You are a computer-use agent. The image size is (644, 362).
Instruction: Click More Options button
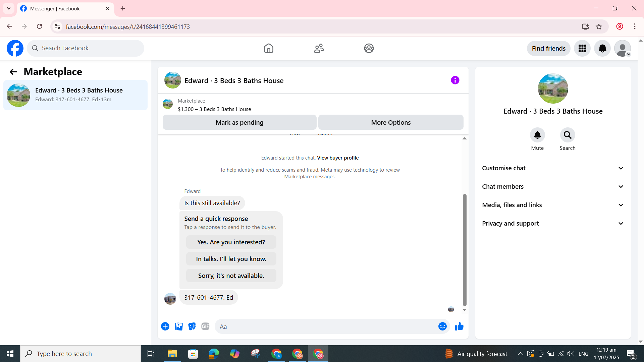tap(391, 122)
